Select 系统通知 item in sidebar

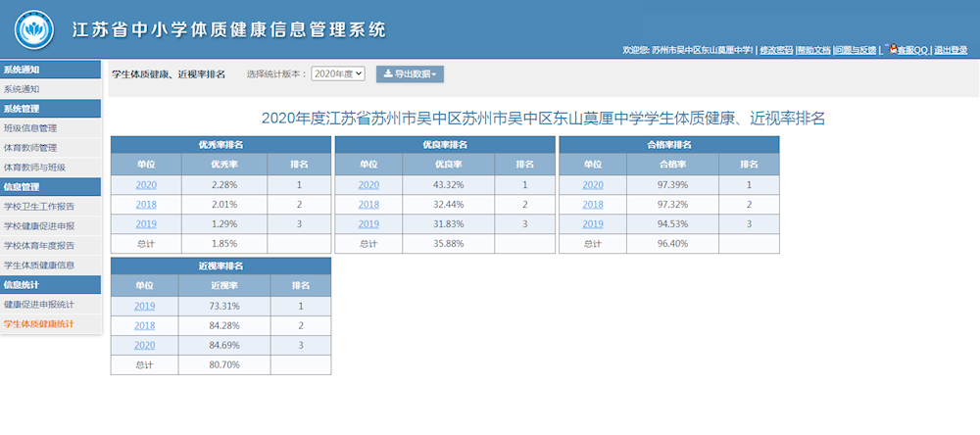pos(50,89)
